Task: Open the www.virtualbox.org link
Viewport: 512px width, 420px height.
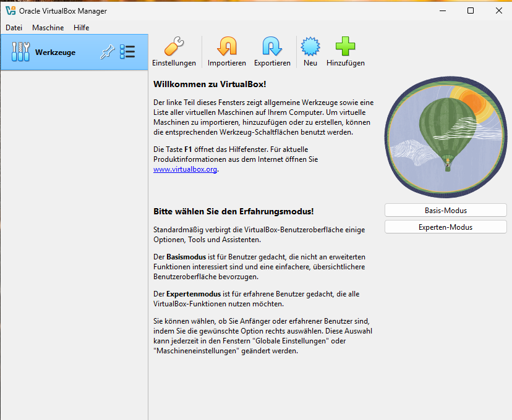Action: [x=185, y=169]
